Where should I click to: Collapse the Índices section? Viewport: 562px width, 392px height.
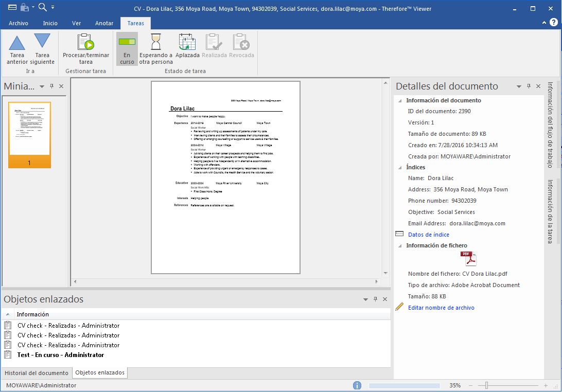point(400,167)
